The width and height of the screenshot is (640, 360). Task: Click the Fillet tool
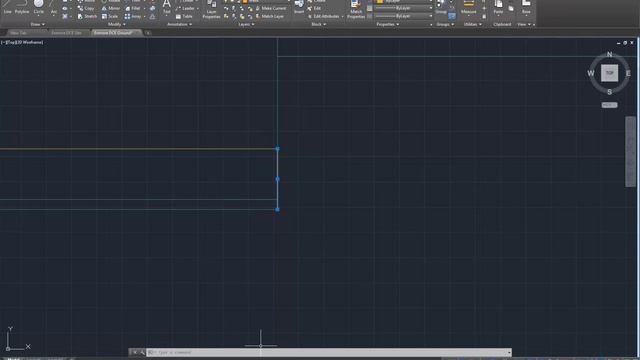tap(133, 8)
